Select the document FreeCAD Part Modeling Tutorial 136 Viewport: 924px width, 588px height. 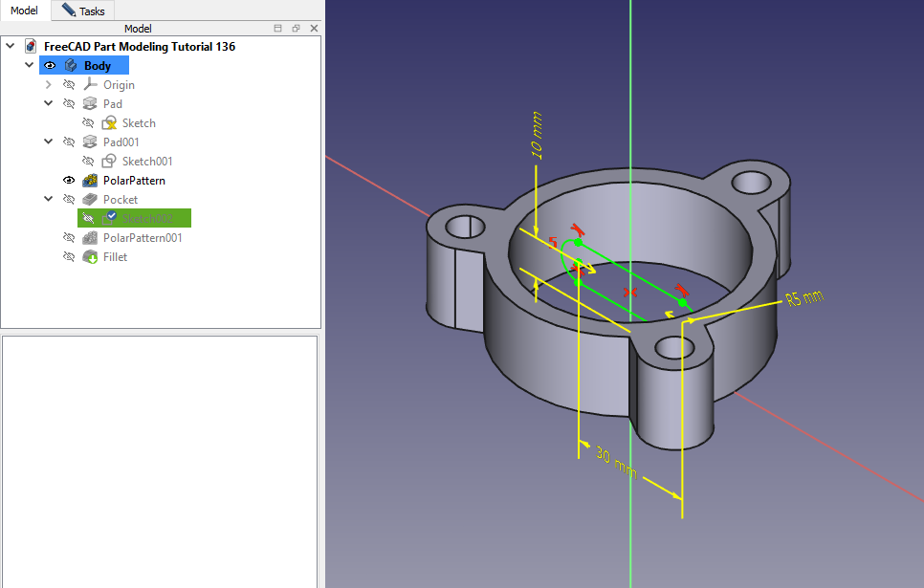point(139,47)
